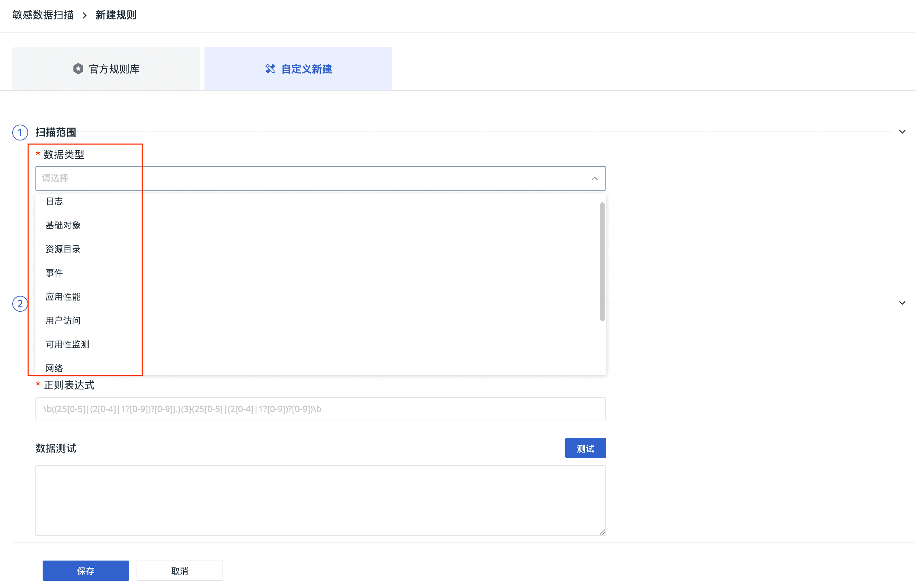Screen dimensions: 916x588
Task: Pick 用户访问 from the dropdown options
Action: click(320, 320)
